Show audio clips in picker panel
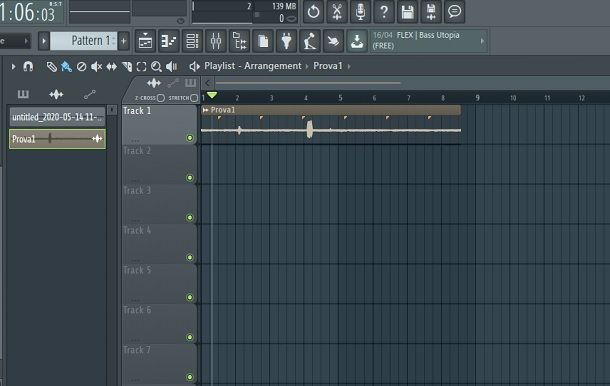This screenshot has width=610, height=386. pos(56,94)
